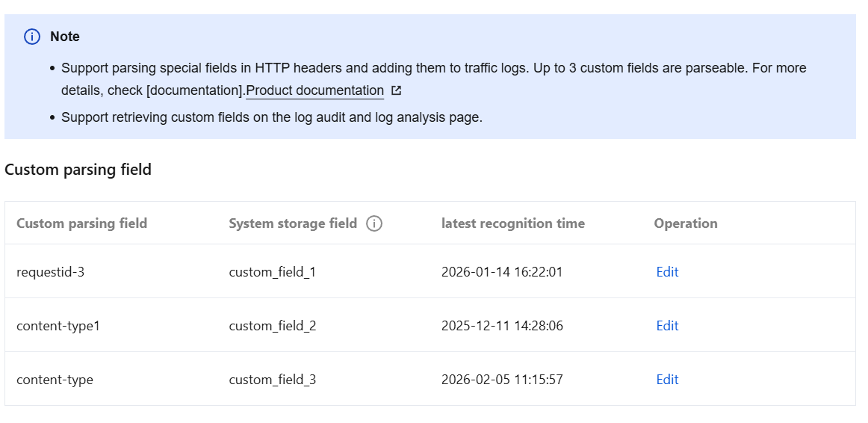The image size is (868, 423).
Task: Click the custom_field_1 cell
Action: 272,272
